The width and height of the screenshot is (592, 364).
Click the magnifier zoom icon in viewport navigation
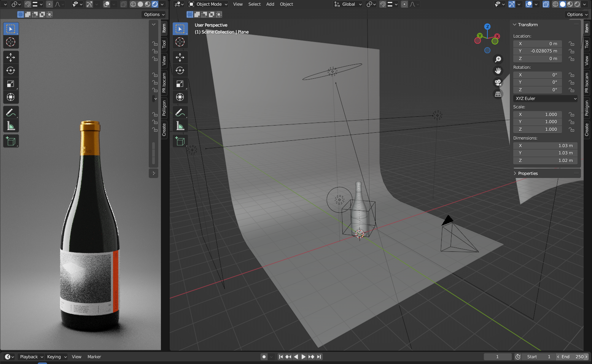point(498,59)
